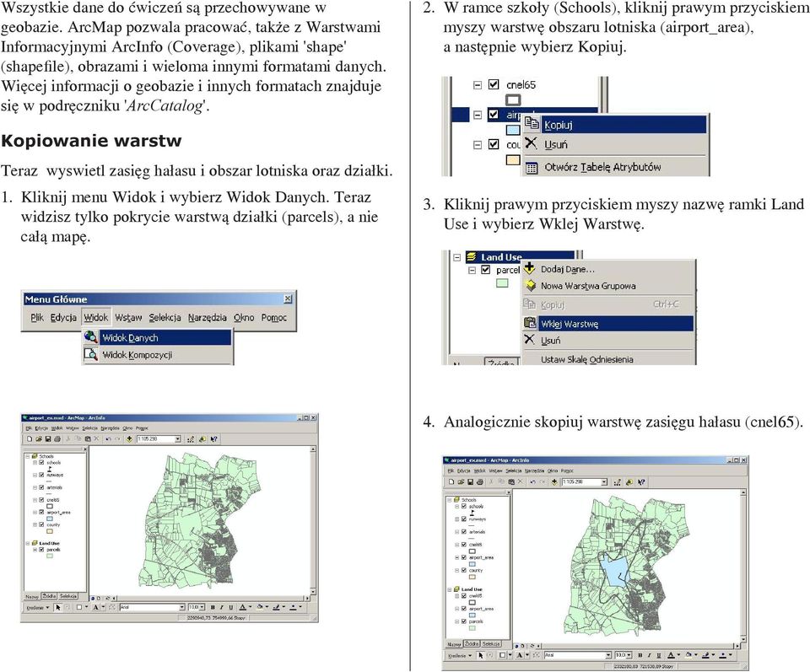The width and height of the screenshot is (810, 672).
Task: Collapse Land Use frame in right ArcMap window
Action: (x=450, y=589)
